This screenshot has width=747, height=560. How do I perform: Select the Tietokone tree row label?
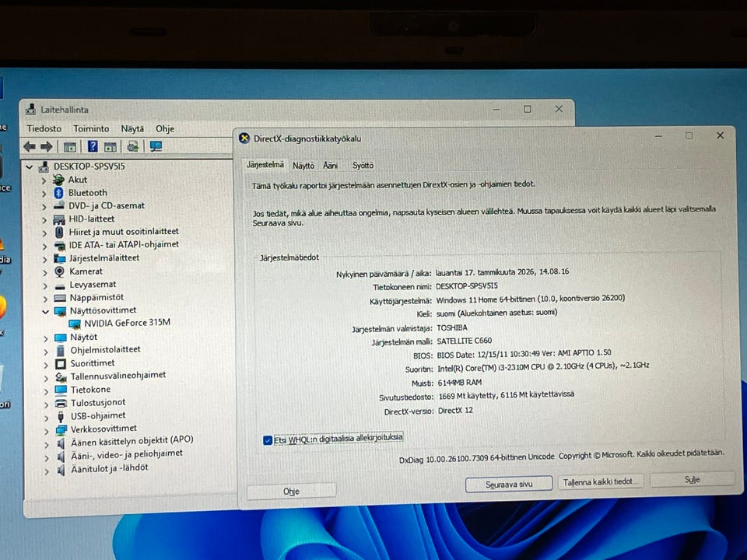[90, 390]
